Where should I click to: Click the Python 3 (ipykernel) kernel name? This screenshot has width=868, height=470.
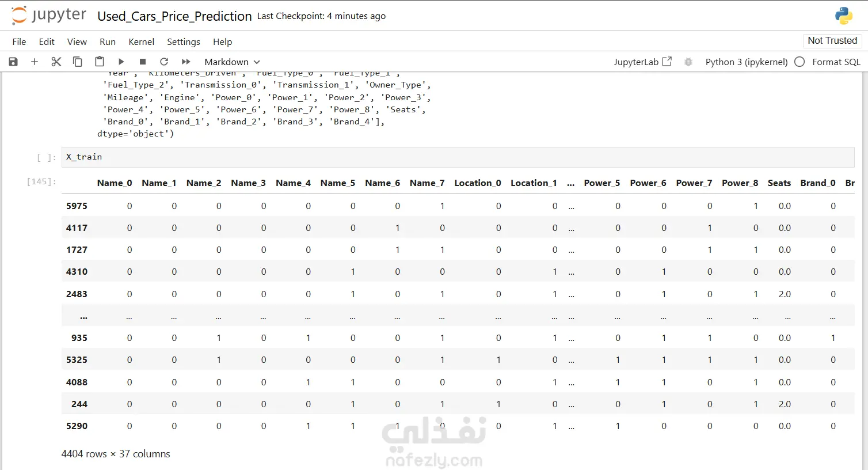(x=747, y=62)
